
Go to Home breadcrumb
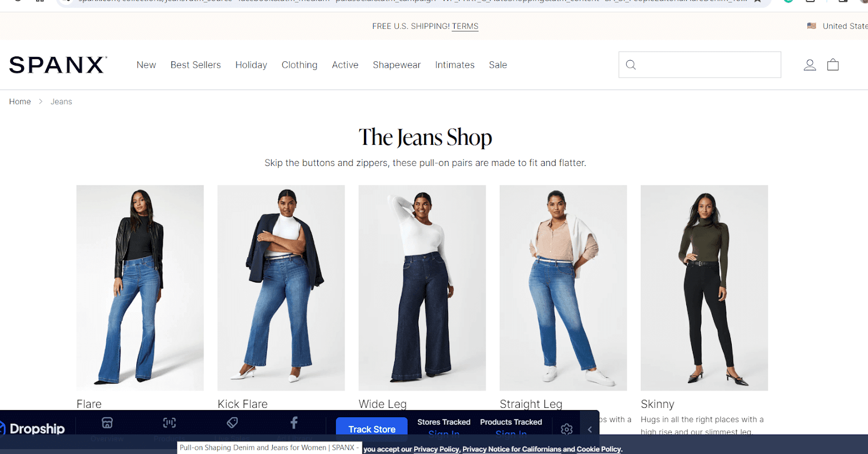point(20,101)
